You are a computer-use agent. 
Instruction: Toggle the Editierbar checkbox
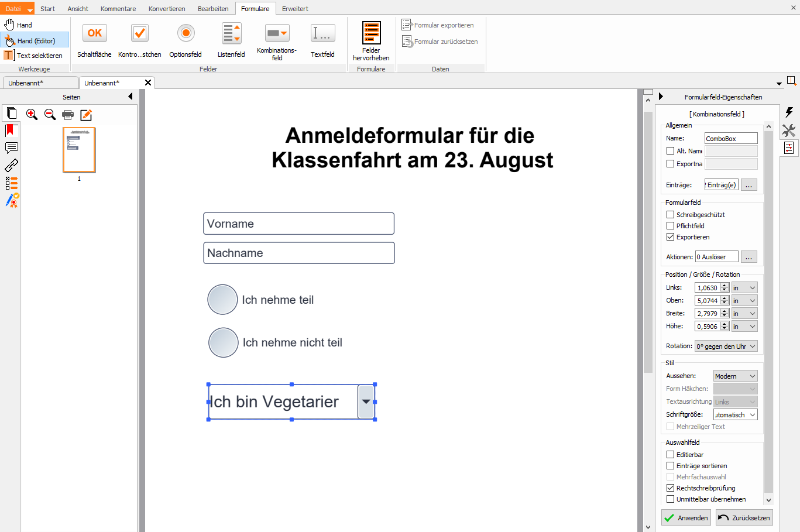(x=671, y=455)
